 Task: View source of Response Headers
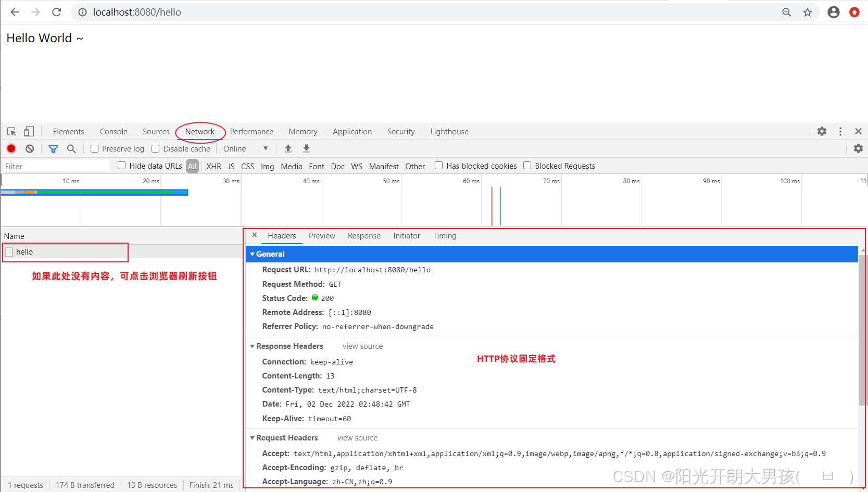(x=362, y=346)
